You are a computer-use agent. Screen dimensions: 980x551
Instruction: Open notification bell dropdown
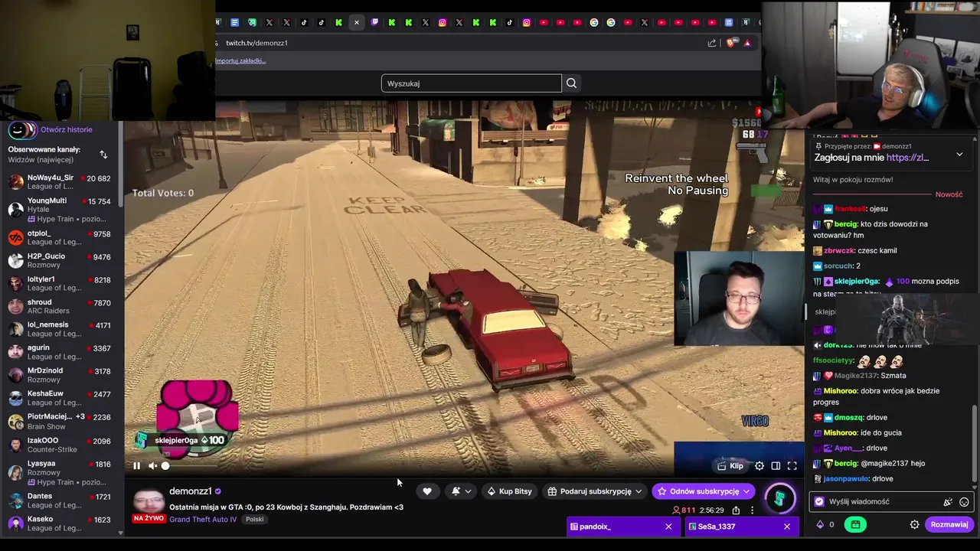461,491
